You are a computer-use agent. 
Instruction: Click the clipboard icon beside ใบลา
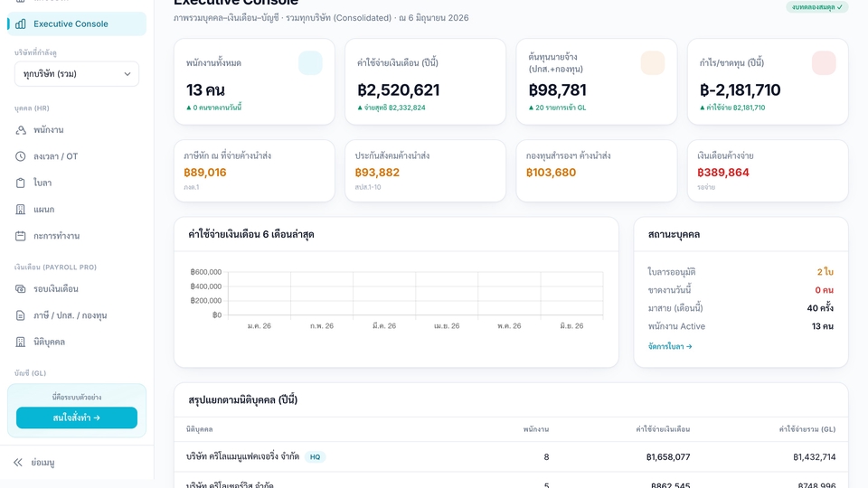coord(21,183)
